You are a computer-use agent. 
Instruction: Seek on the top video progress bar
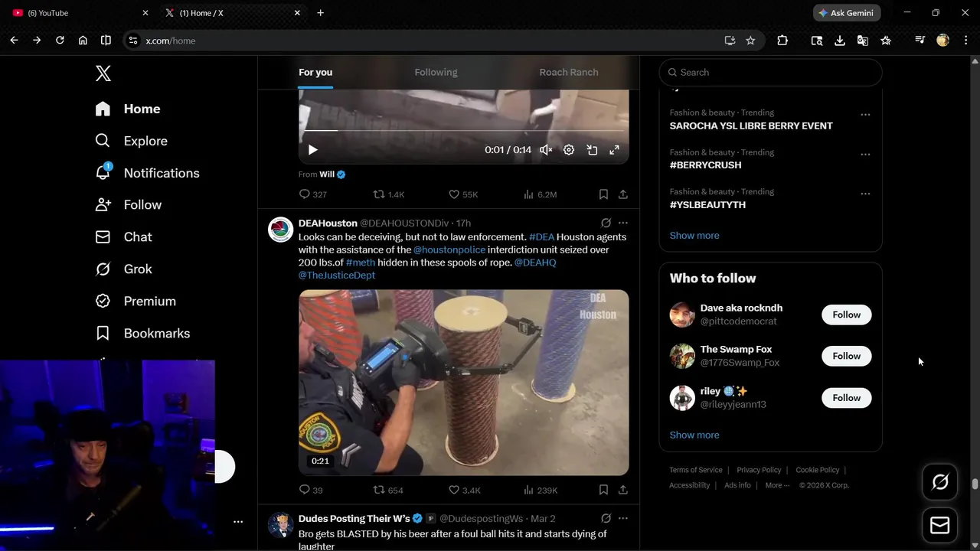click(463, 130)
